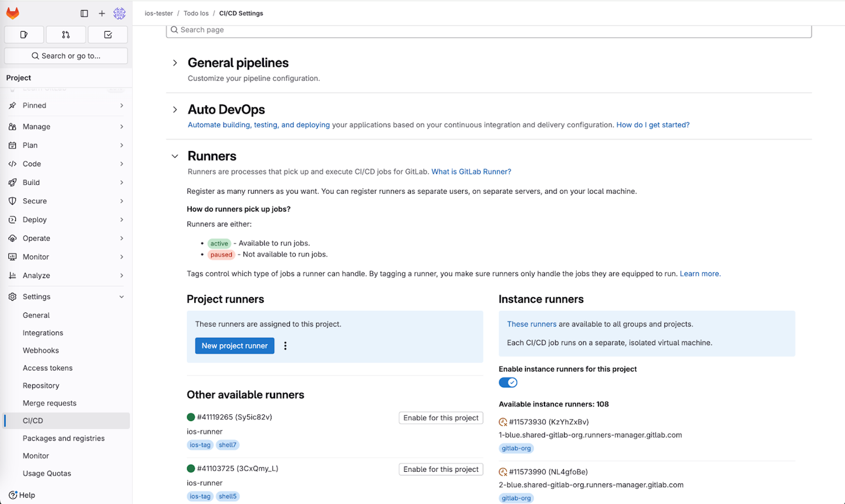Click shell5 tag on ios-runner
Screen dimensions: 845x504
pyautogui.click(x=228, y=496)
